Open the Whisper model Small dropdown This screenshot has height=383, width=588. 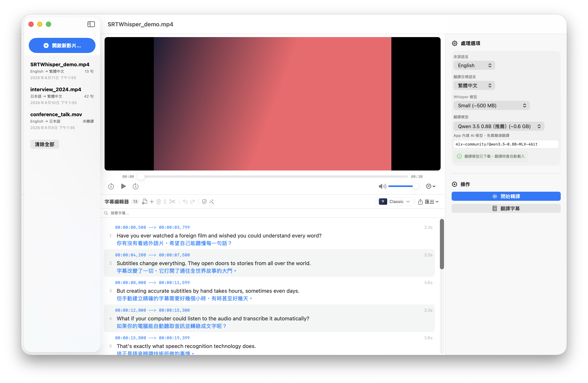point(491,106)
